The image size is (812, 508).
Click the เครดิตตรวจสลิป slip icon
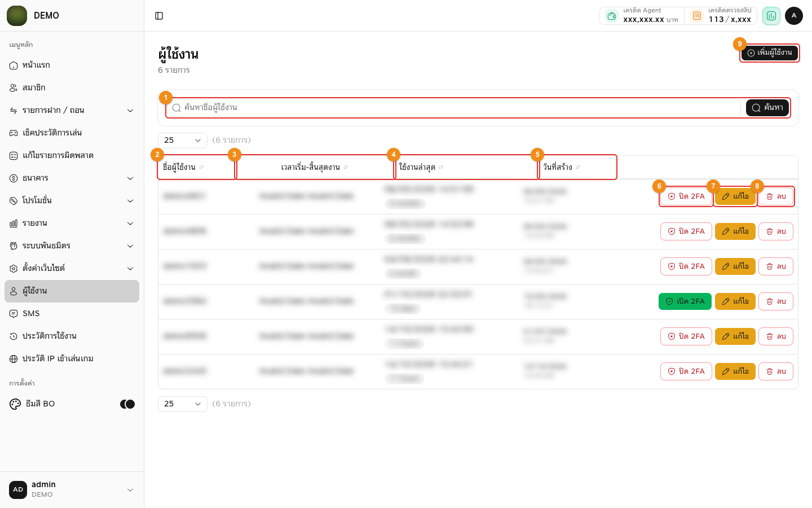(x=697, y=16)
